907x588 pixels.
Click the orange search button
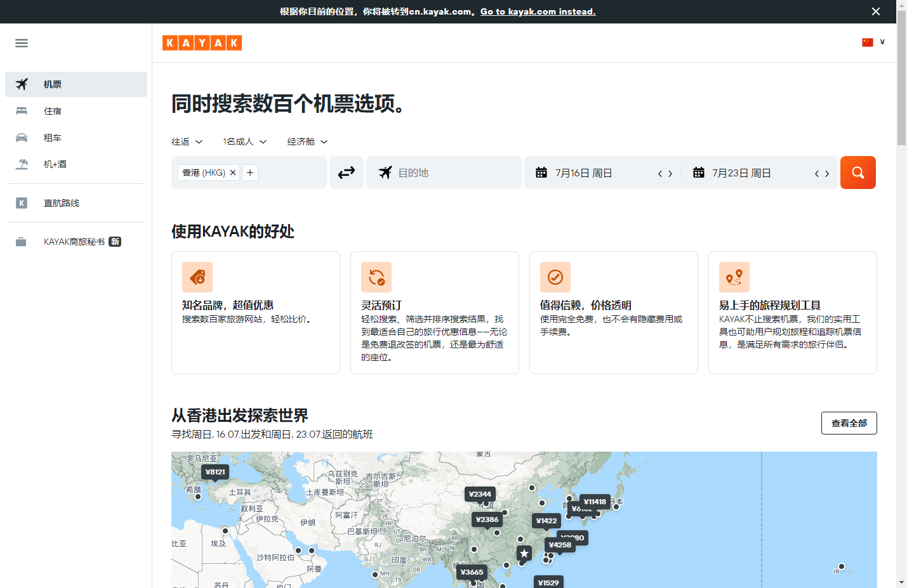858,173
